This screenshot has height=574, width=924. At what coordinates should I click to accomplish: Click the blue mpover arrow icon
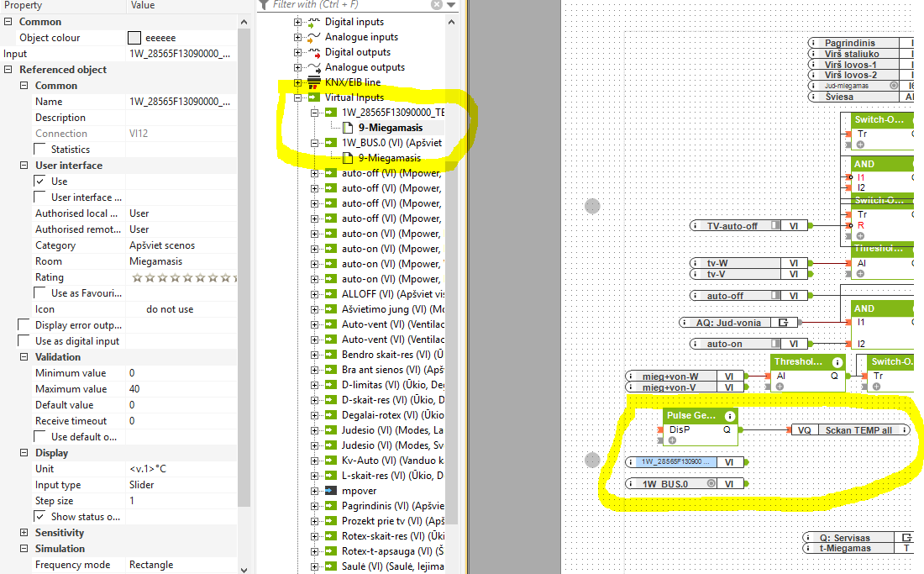pos(331,491)
